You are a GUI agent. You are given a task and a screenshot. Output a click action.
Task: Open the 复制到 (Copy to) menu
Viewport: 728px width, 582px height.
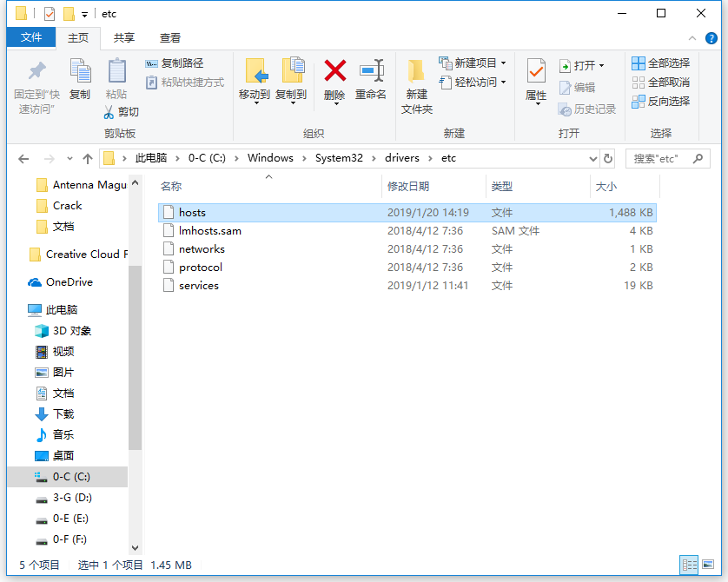click(x=291, y=80)
